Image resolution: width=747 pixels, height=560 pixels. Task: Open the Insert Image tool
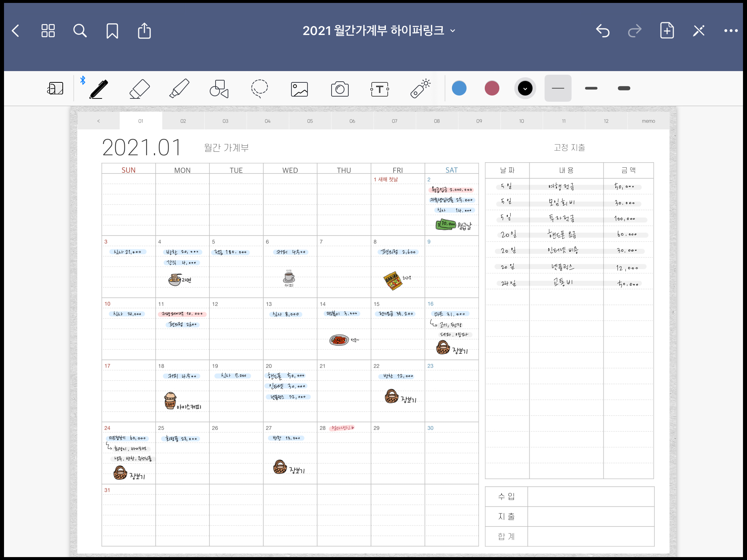(299, 89)
